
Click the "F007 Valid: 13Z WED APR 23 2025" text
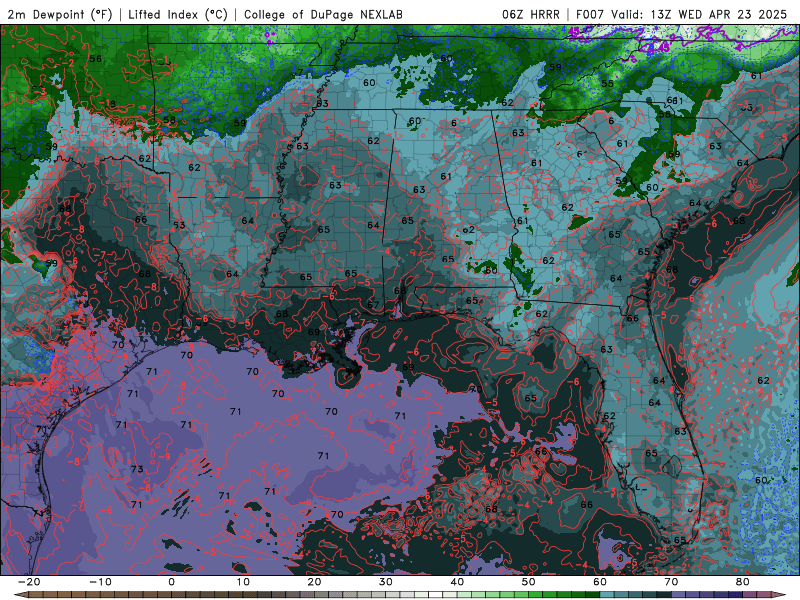click(x=682, y=14)
